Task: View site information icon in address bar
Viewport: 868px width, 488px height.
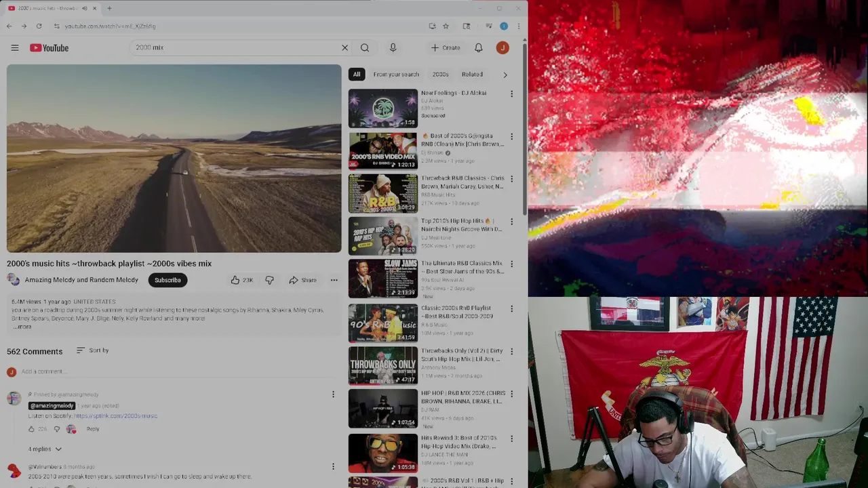Action: [x=56, y=26]
